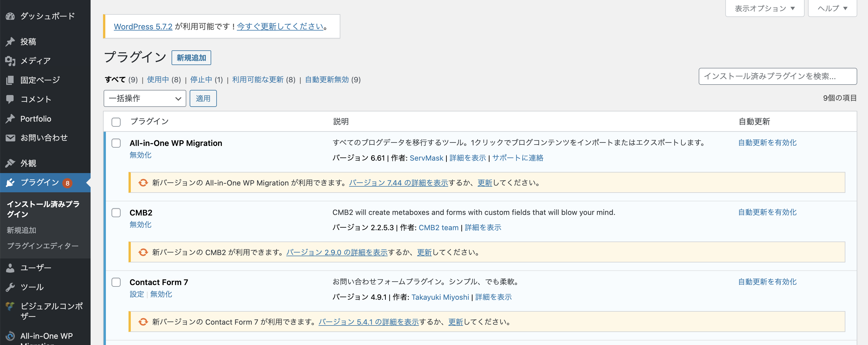
Task: Open the 一括操作 bulk actions dropdown
Action: pos(145,99)
